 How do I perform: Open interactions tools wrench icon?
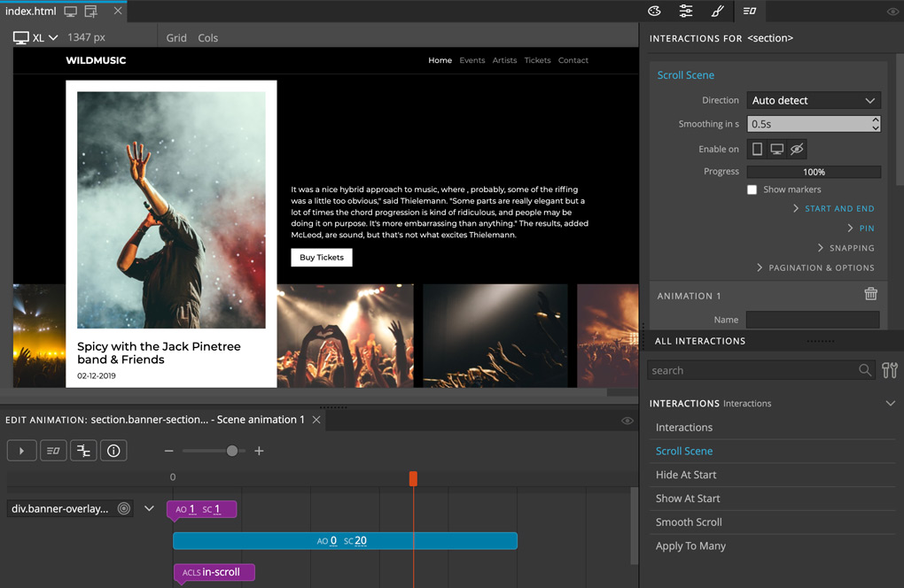pos(890,370)
